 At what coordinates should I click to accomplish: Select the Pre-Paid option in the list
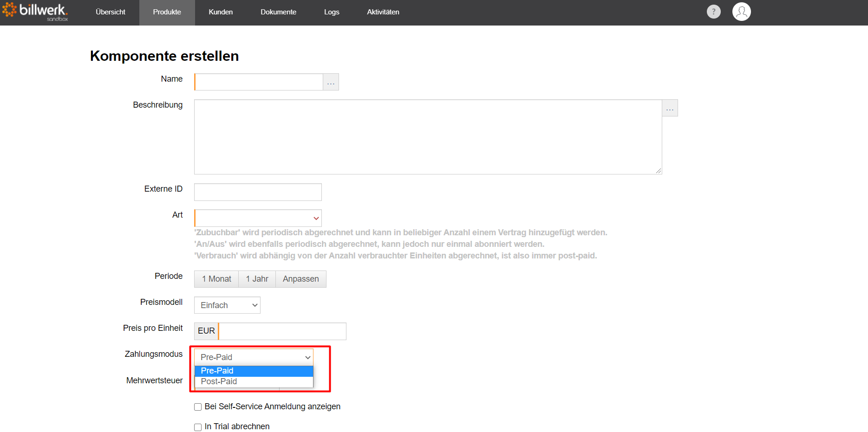point(254,371)
